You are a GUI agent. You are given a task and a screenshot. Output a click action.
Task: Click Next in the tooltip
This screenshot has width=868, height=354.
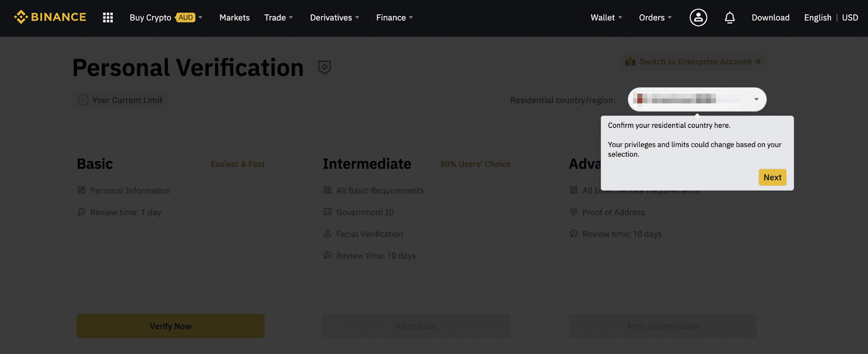[x=773, y=177]
